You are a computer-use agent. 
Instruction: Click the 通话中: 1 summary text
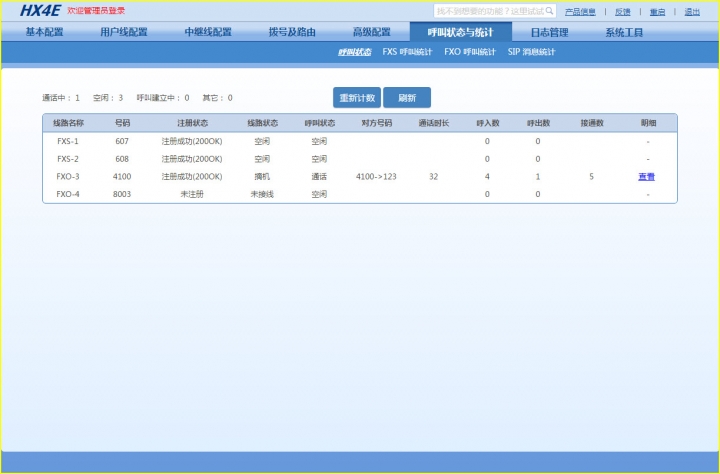pos(61,98)
